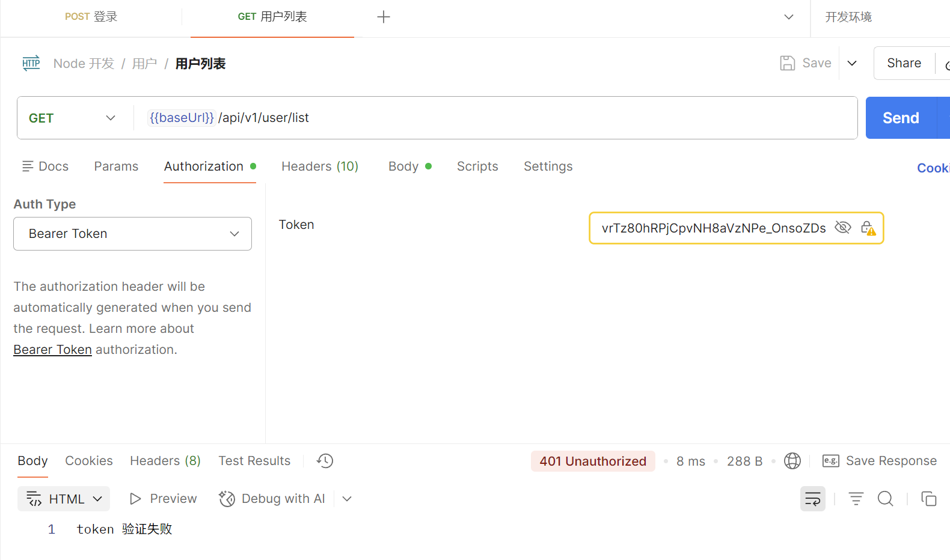Open the network globe icon details
The height and width of the screenshot is (560, 950).
[x=792, y=461]
